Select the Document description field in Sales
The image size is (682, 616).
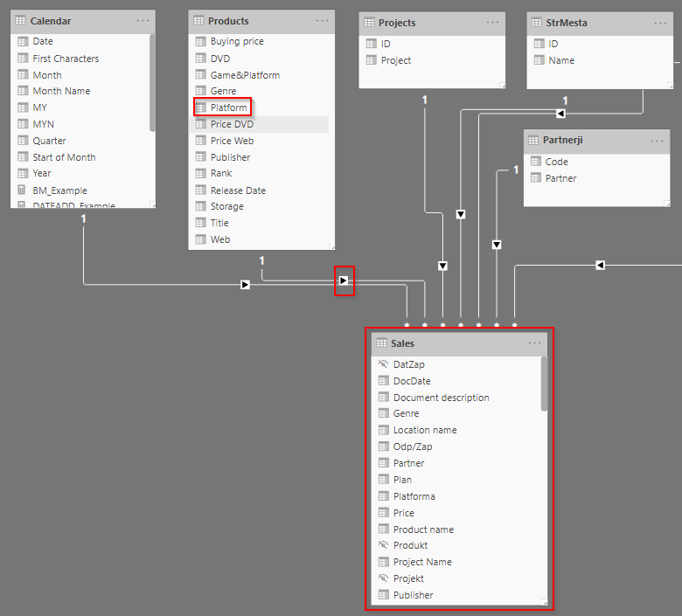pos(441,398)
